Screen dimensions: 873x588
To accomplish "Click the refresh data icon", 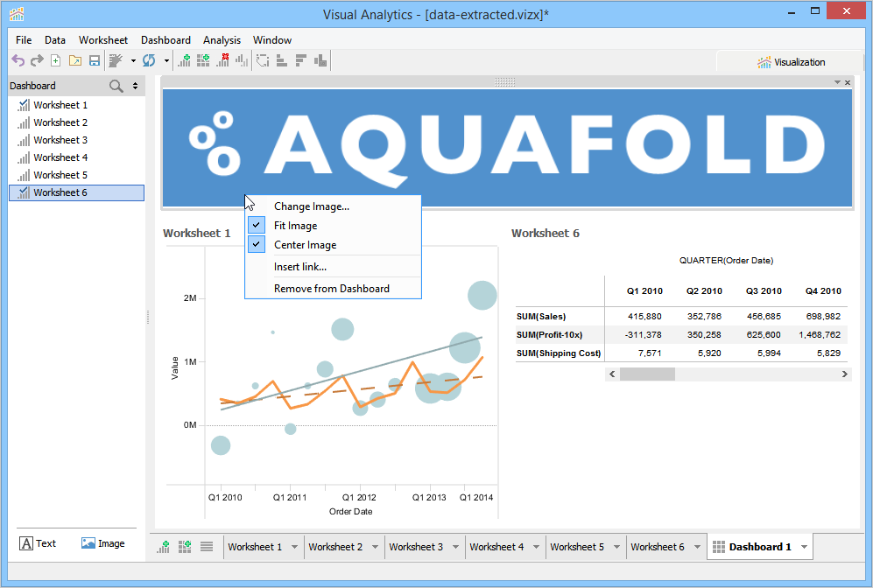I will pyautogui.click(x=149, y=60).
